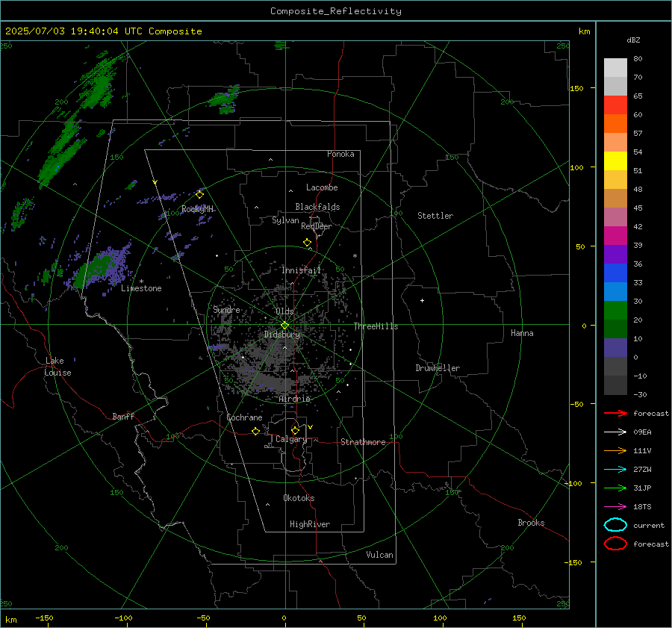
Task: Click the Hanna city label
Action: [x=522, y=332]
